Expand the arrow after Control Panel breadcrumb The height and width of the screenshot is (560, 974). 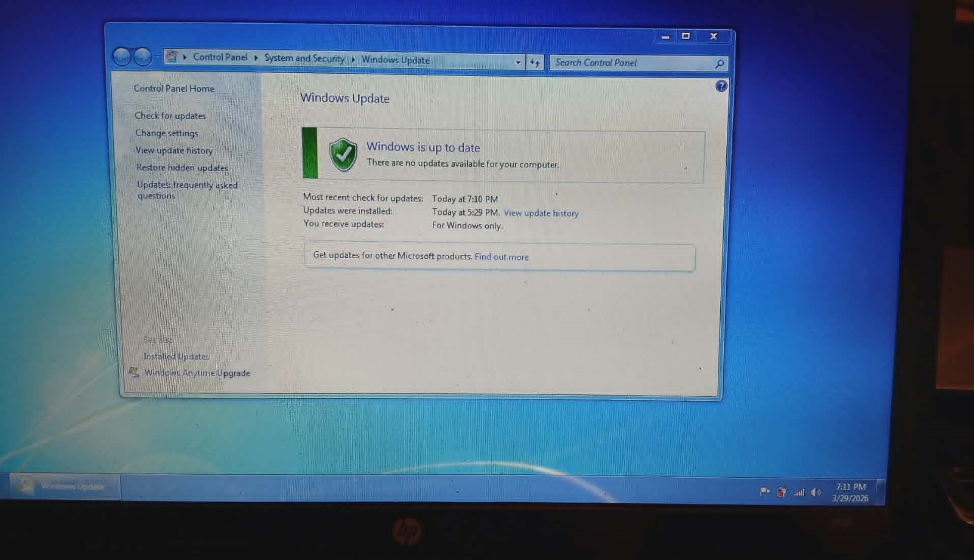click(x=256, y=58)
